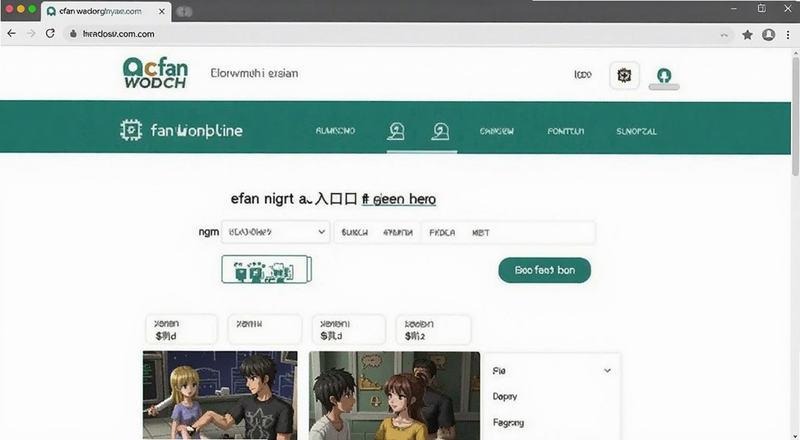The width and height of the screenshot is (800, 440).
Task: Follow the green hero underlined link
Action: [399, 199]
